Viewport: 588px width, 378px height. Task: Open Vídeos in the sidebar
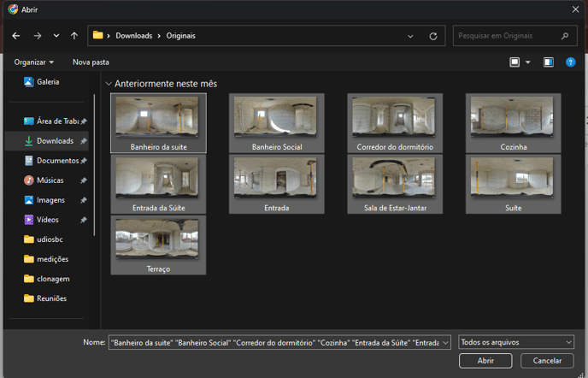tap(47, 220)
